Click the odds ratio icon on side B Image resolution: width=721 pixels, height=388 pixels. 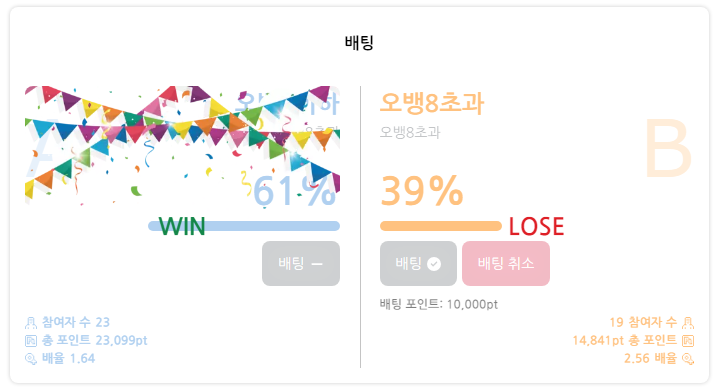point(688,359)
